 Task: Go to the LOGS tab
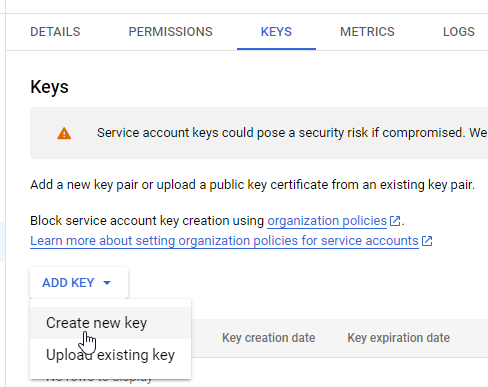click(x=459, y=32)
